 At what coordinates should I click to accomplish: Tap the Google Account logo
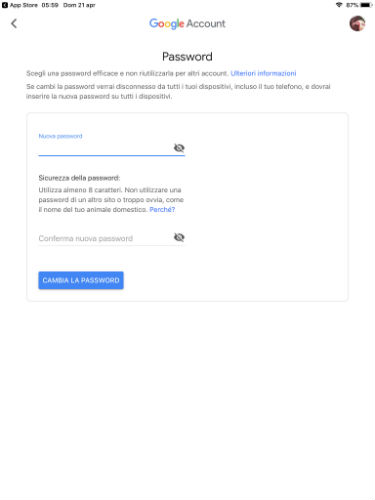point(187,24)
